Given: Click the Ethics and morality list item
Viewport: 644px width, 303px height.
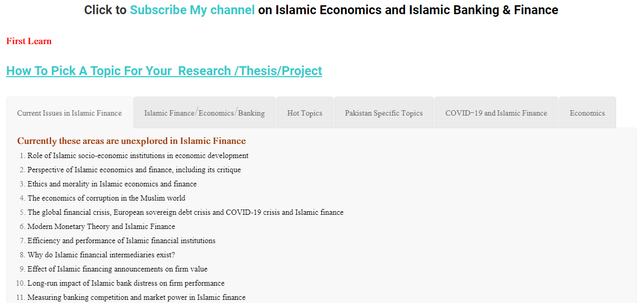Looking at the screenshot, I should pos(112,184).
